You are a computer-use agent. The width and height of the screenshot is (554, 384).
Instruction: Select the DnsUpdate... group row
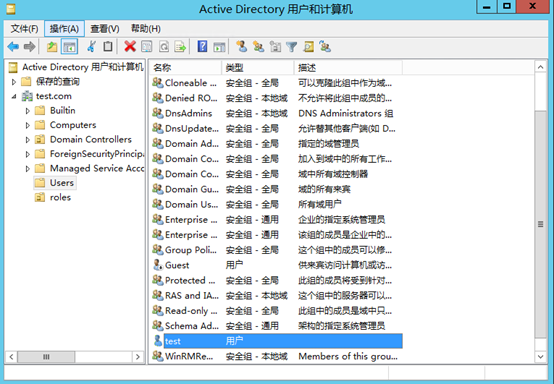277,128
